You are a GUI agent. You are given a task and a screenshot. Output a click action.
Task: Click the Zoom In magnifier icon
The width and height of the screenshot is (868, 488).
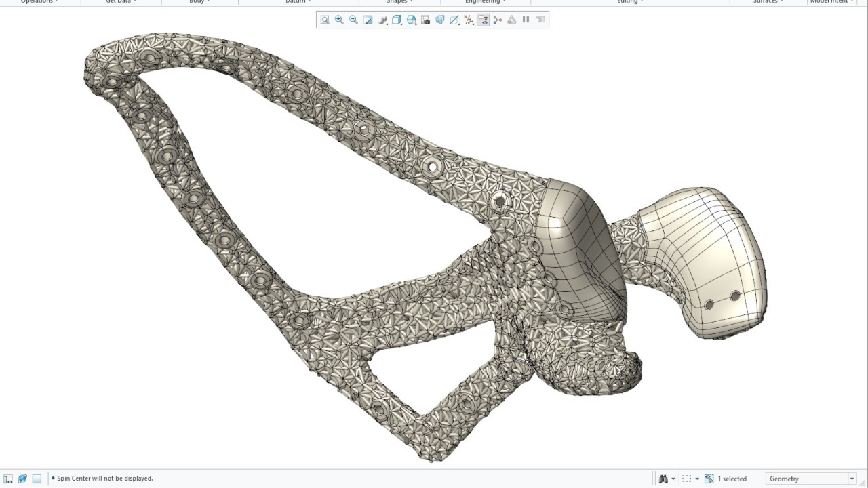[x=339, y=20]
